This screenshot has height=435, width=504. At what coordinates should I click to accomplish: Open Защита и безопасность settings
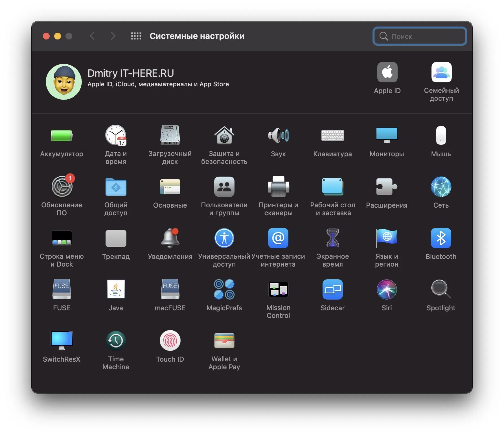click(x=224, y=135)
